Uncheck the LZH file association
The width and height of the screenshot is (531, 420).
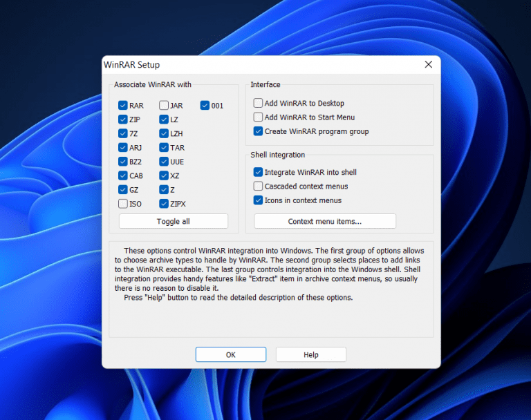[164, 133]
